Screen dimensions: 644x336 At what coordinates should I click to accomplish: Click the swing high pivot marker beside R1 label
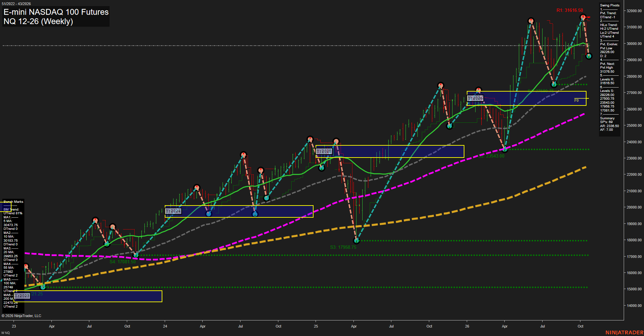tap(583, 17)
